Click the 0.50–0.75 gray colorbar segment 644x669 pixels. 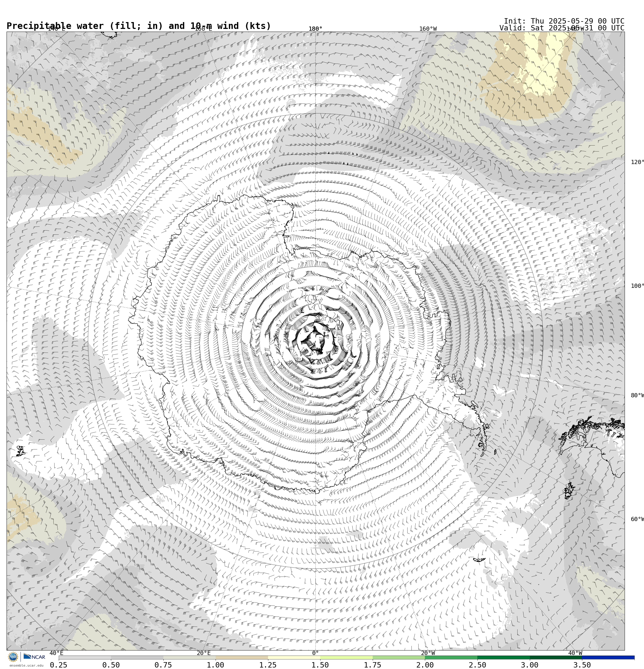click(137, 657)
